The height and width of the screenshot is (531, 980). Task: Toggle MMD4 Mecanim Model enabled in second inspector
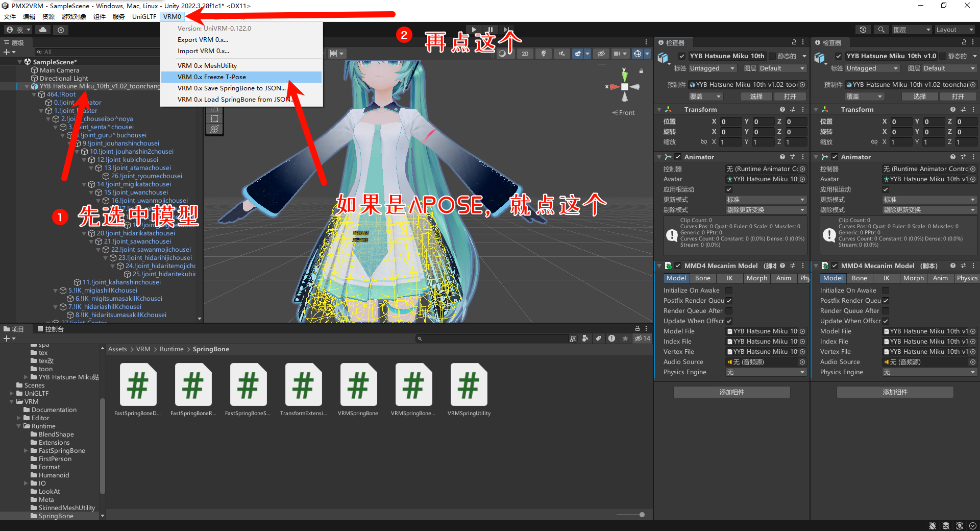(835, 266)
